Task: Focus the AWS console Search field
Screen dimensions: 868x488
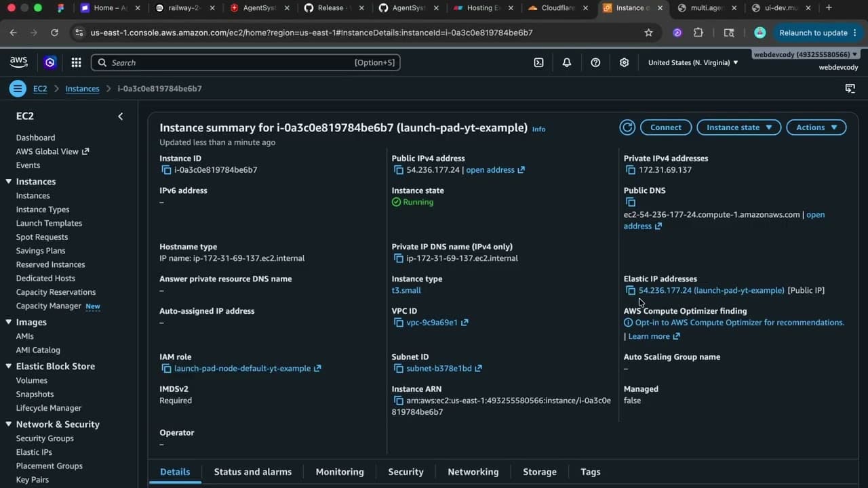Action: pos(245,62)
